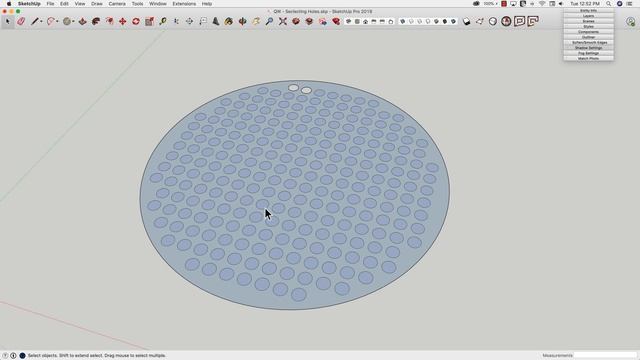Viewport: 640px width, 360px height.
Task: Expand the Match Photo panel
Action: tap(589, 58)
